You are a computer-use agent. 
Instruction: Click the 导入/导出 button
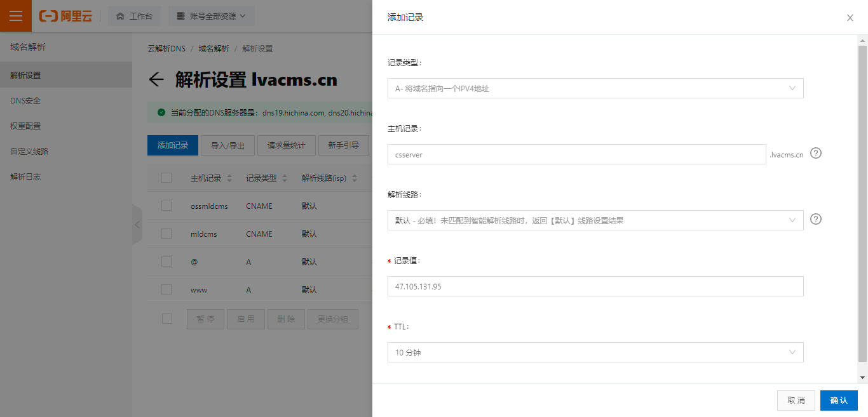[227, 145]
